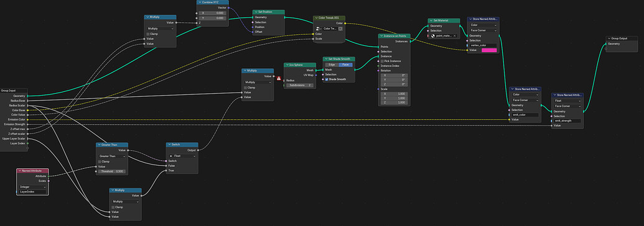Click the Rotation input socket on Instance on Points
Screen dimensions: 644x226
[x=378, y=71]
